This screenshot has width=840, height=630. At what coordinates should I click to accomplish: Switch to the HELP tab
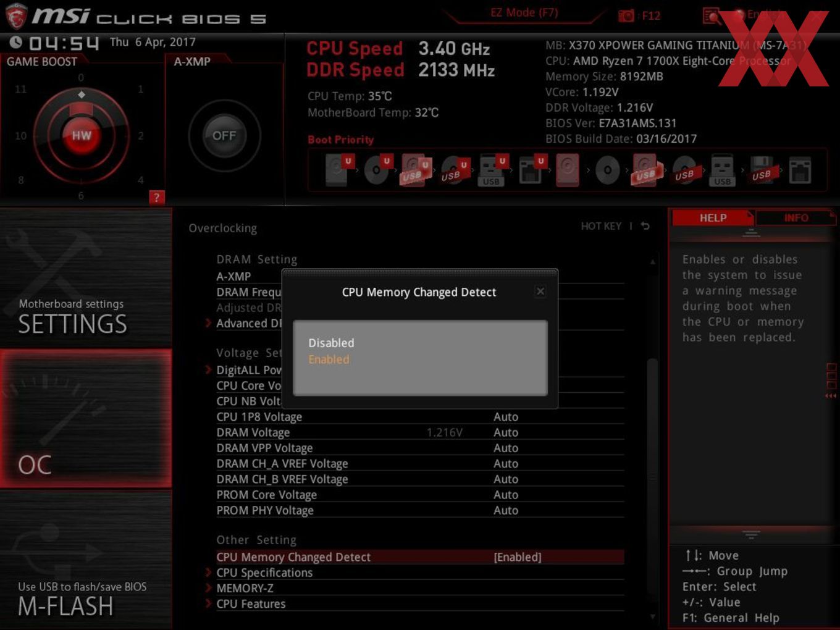point(713,217)
